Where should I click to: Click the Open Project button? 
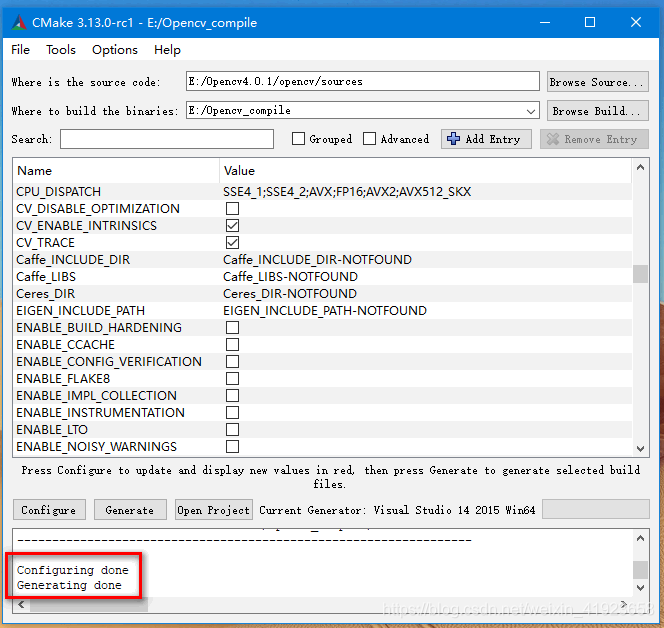(x=213, y=510)
